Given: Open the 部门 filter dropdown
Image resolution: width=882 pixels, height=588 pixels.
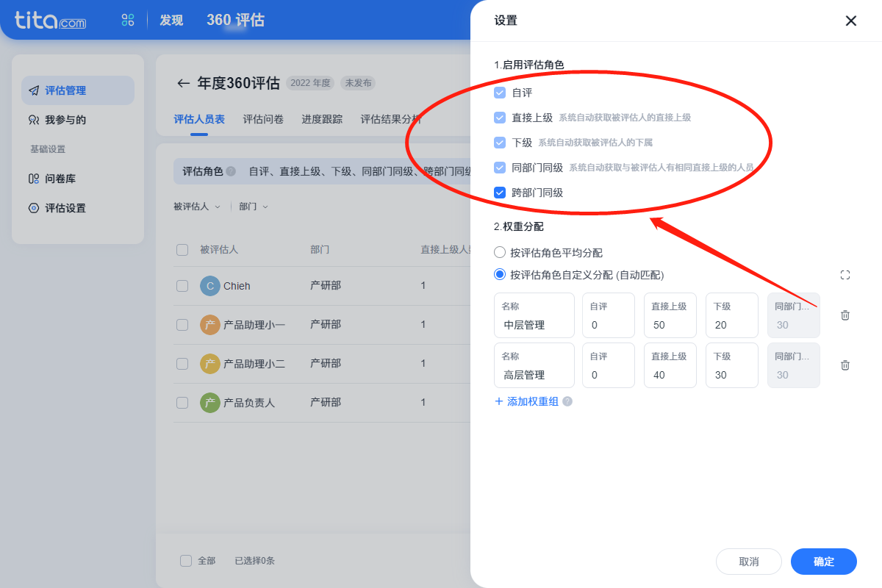Looking at the screenshot, I should (x=254, y=207).
